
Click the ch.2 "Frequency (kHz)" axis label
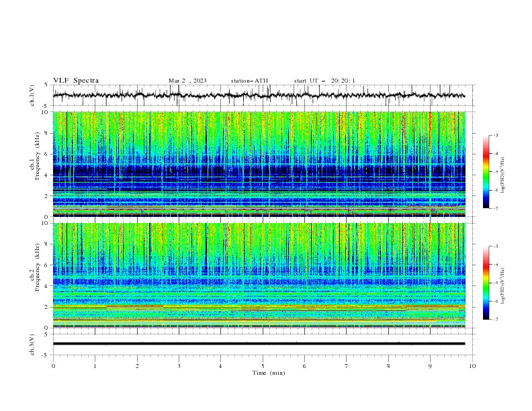[37, 267]
